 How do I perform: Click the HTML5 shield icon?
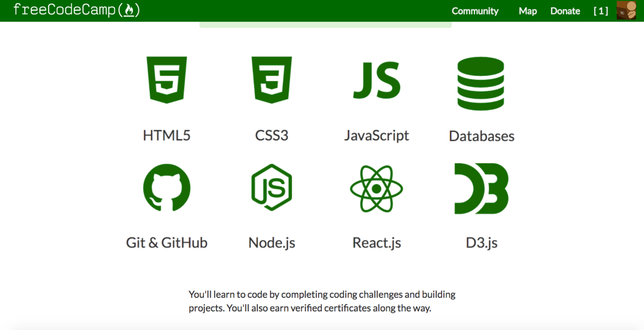coord(166,80)
